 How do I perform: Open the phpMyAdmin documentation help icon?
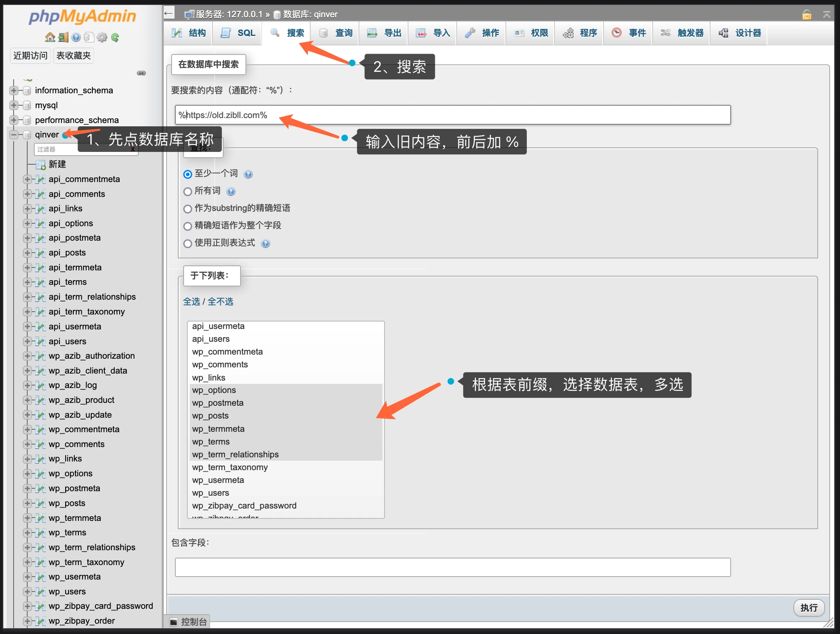pos(76,37)
